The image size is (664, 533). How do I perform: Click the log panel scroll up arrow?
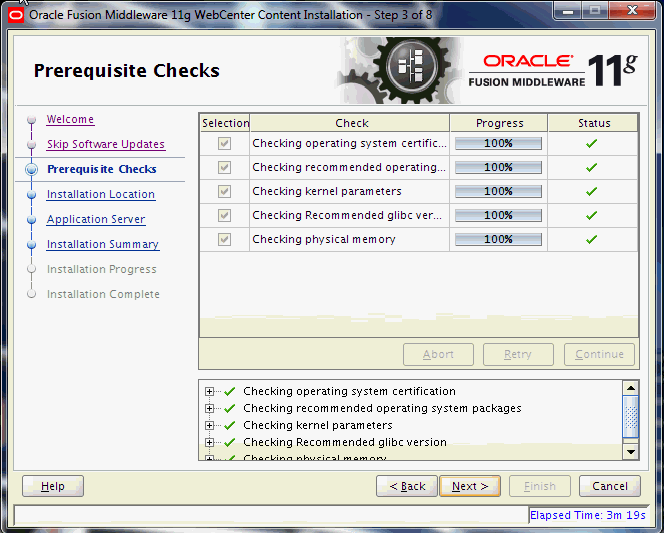[631, 388]
